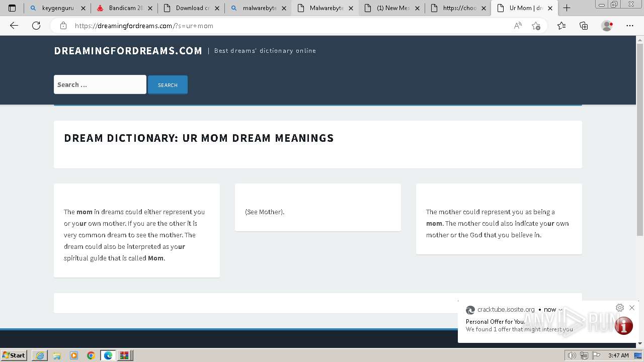
Task: Click the address bar URL
Action: pyautogui.click(x=144, y=26)
